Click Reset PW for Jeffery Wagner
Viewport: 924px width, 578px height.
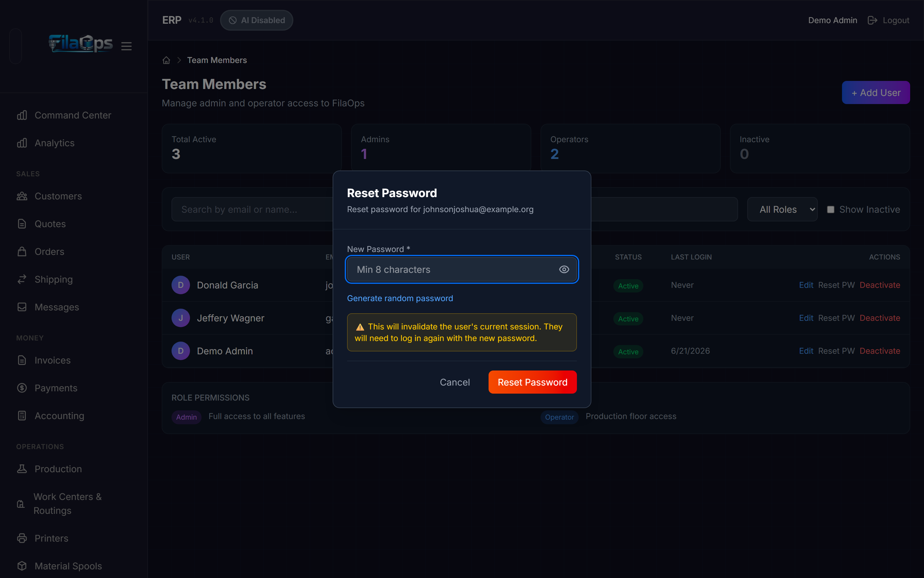click(x=836, y=318)
